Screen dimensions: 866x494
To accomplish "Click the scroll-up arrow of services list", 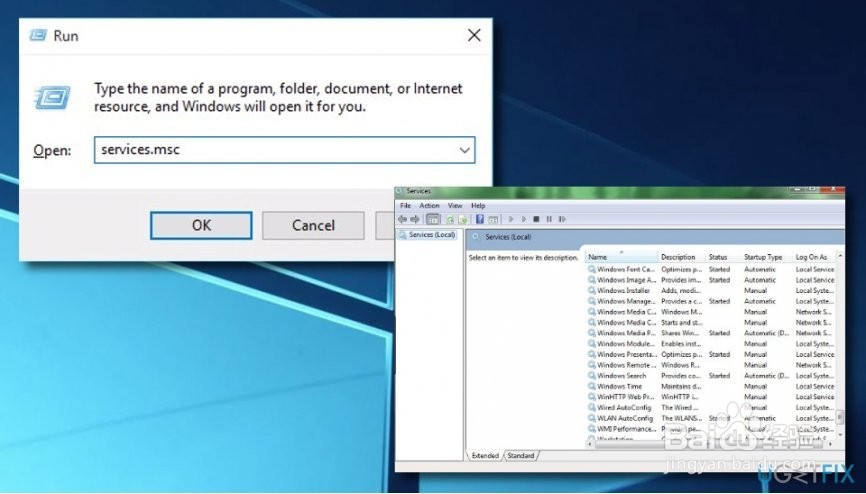I will click(840, 256).
